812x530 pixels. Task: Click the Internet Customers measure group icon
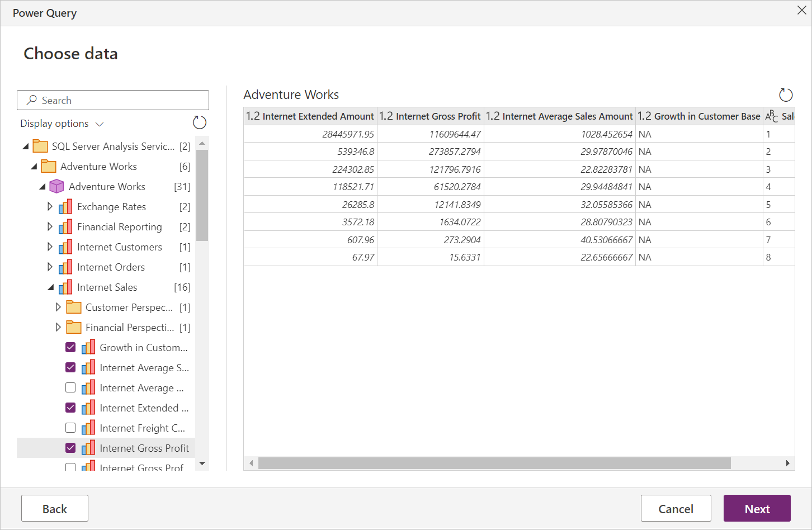[x=65, y=247]
